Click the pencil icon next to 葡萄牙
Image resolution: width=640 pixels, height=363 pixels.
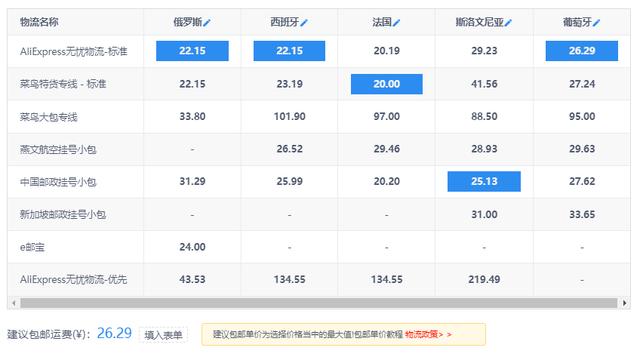coord(596,22)
